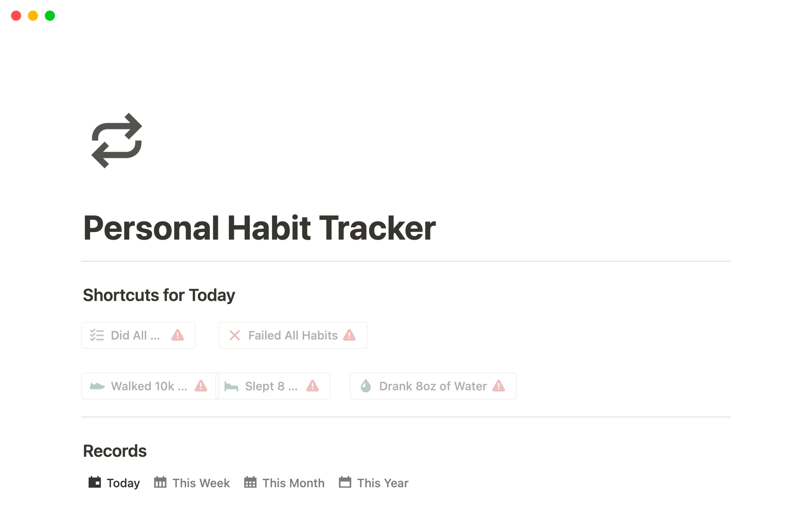Viewport: 812px width, 508px height.
Task: Open the This Week tab
Action: point(192,483)
